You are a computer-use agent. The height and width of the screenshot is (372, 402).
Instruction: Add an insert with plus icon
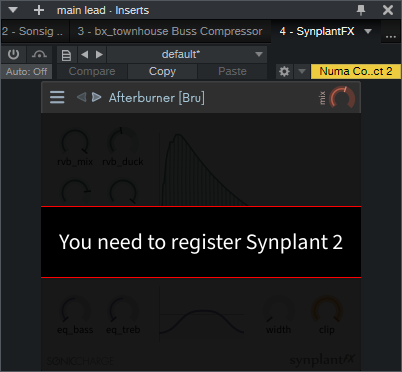click(39, 10)
